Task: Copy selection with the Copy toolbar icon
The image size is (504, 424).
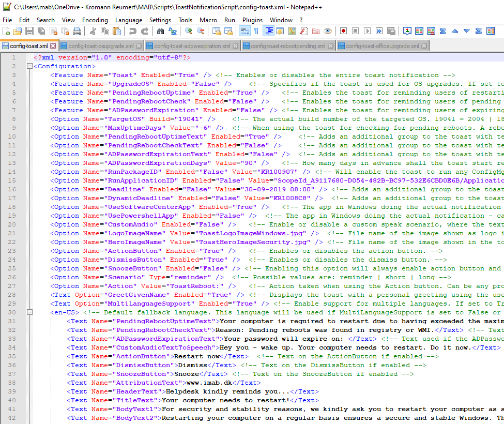Action: [x=105, y=31]
